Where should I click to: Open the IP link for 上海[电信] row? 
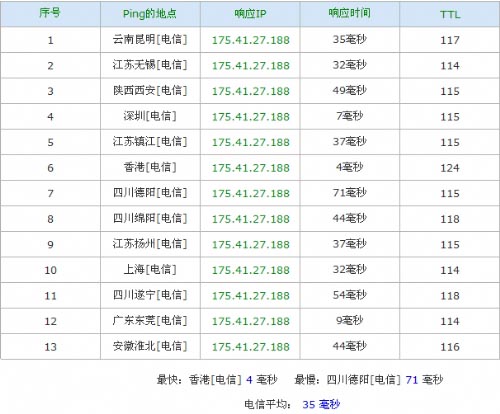[251, 270]
